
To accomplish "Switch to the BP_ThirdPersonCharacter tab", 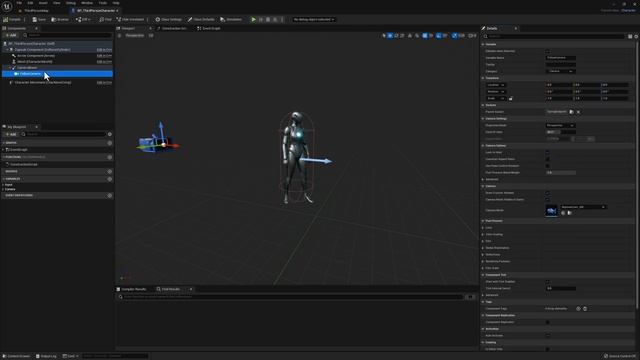I will click(x=95, y=11).
